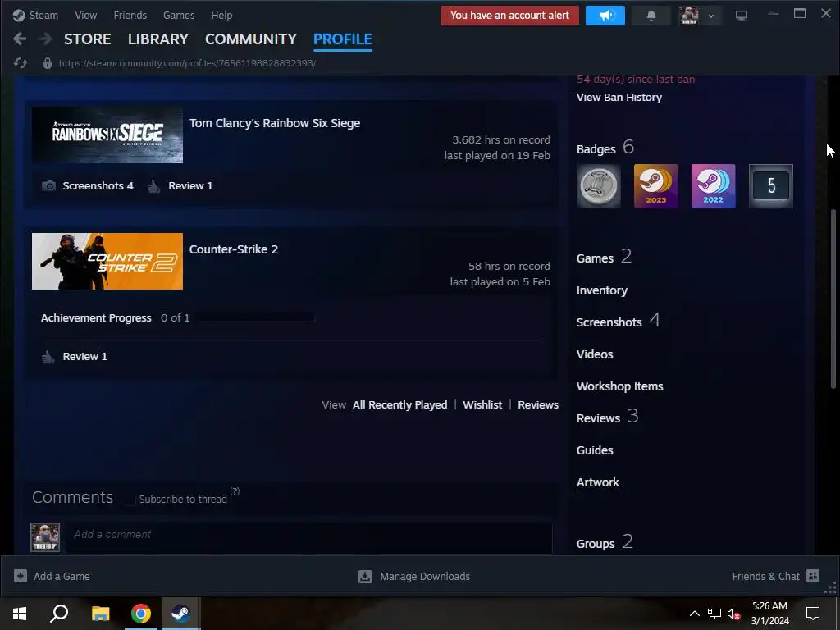Click the Achievement Progress bar
The image size is (840, 630).
pyautogui.click(x=256, y=317)
